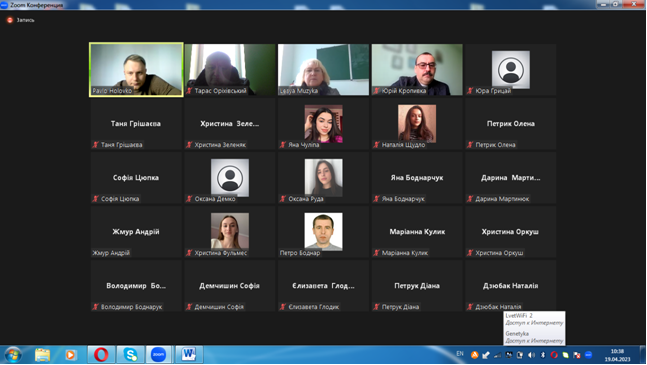Click the muted mic icon beside Юра Грицай
Viewport: 647px width, 365px height.
[x=470, y=91]
